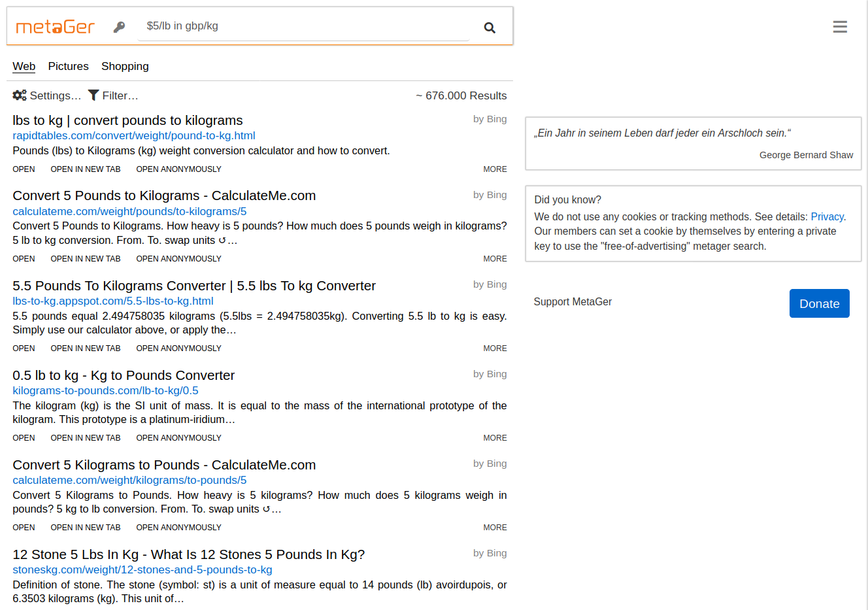868x610 pixels.
Task: Focus the search field containing $5/lb in gbp/kg
Action: (x=304, y=26)
